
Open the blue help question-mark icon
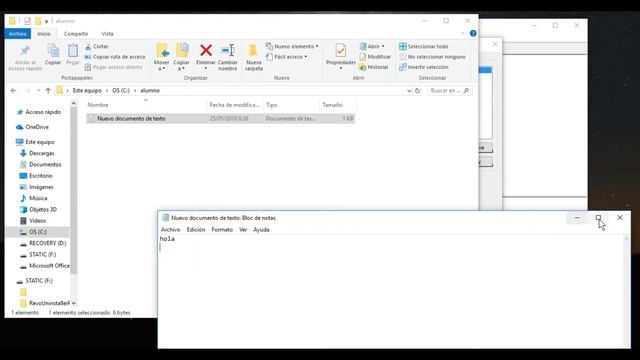[x=473, y=33]
